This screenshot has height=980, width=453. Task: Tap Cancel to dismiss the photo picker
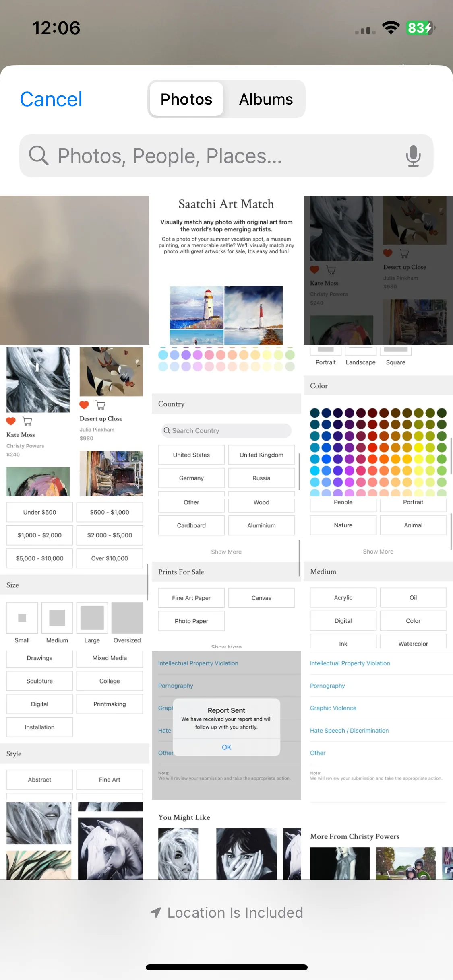click(x=51, y=99)
